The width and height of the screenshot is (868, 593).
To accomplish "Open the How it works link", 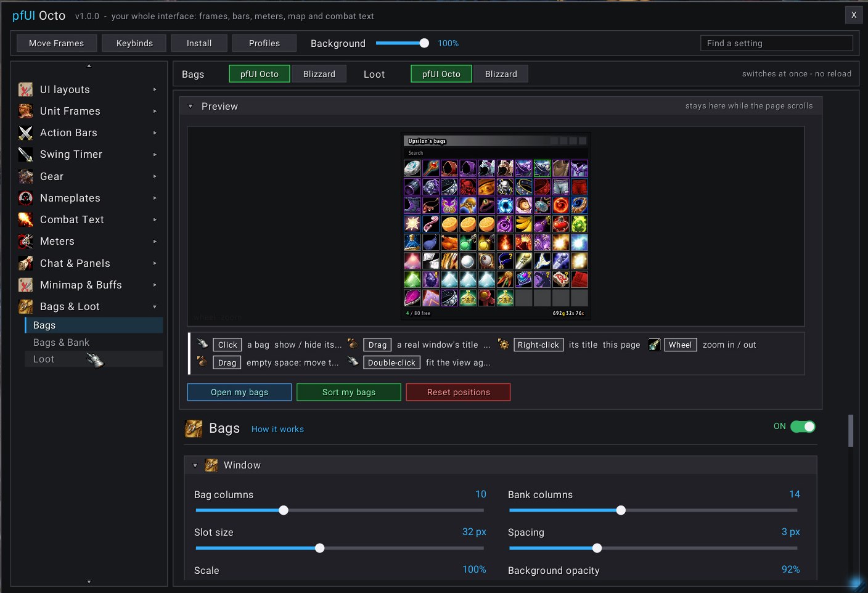I will (277, 429).
